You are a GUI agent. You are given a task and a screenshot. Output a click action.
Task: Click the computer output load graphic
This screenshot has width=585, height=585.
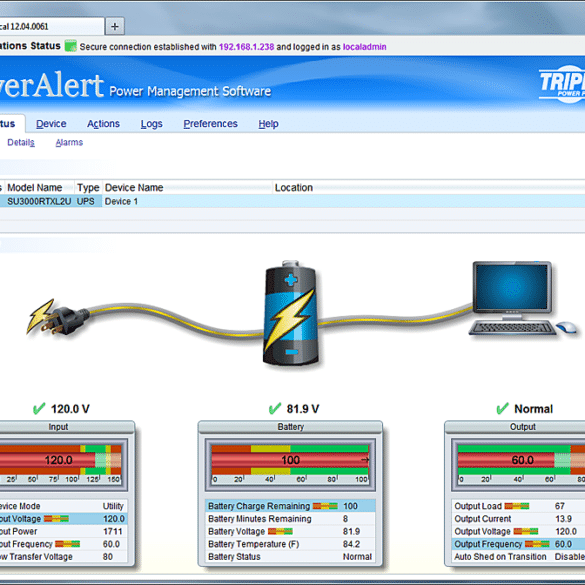coord(523,298)
